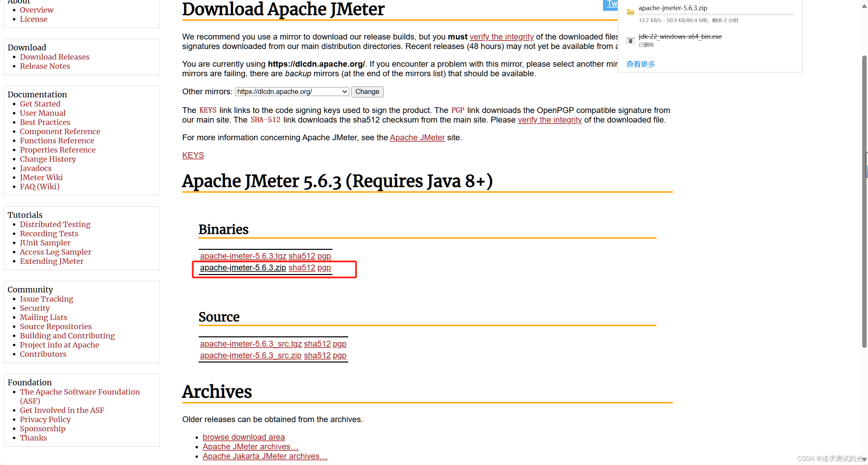The height and width of the screenshot is (465, 868).
Task: Click 查看更多 in downloads panel
Action: 640,64
